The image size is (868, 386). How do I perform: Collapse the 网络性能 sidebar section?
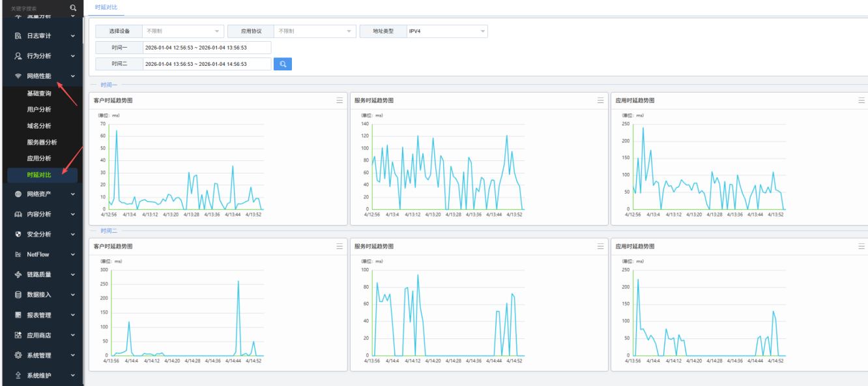tap(72, 76)
